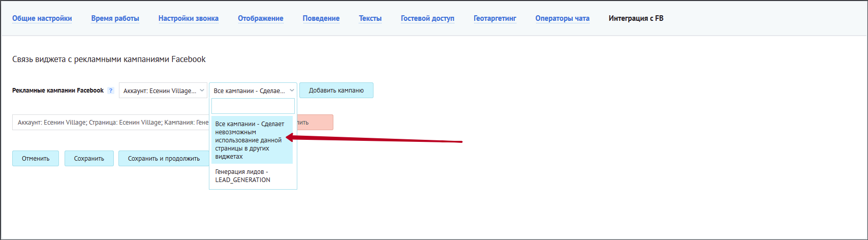The width and height of the screenshot is (868, 240).
Task: Collapse the Все кампании dropdown
Action: [253, 91]
